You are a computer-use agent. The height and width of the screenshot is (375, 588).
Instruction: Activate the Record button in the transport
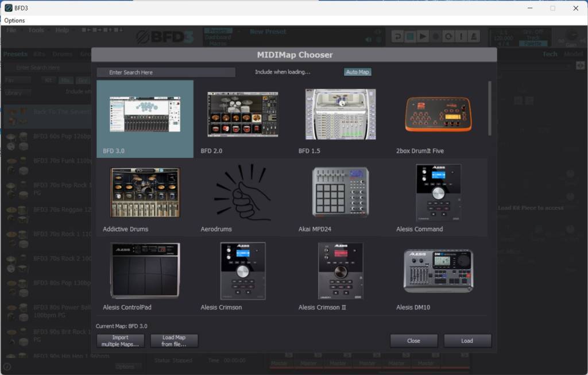tap(435, 36)
